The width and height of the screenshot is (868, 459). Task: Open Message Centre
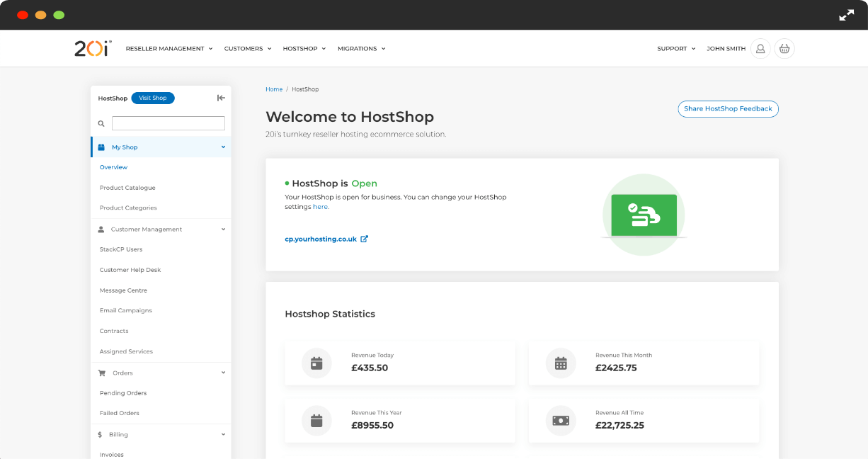coord(123,290)
